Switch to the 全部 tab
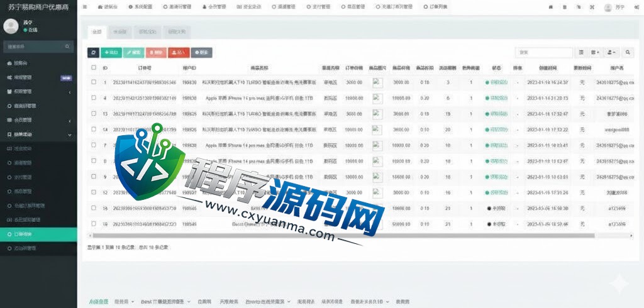Screen dimensions: 644x308 click(97, 31)
